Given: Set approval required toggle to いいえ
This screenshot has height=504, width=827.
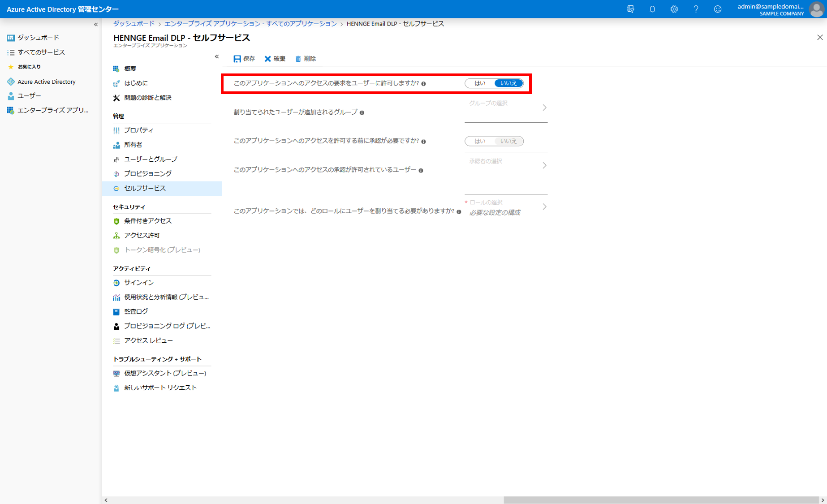Looking at the screenshot, I should [x=508, y=141].
